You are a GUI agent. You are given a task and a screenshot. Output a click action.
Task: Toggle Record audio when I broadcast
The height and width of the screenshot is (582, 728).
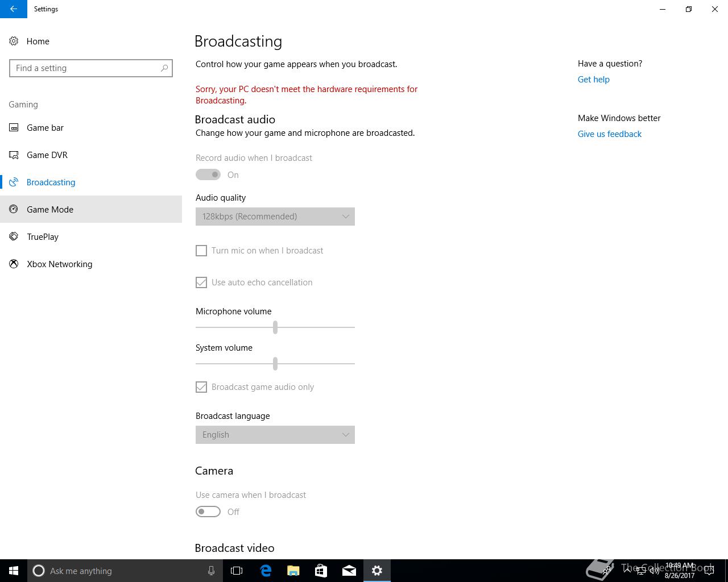click(x=208, y=175)
